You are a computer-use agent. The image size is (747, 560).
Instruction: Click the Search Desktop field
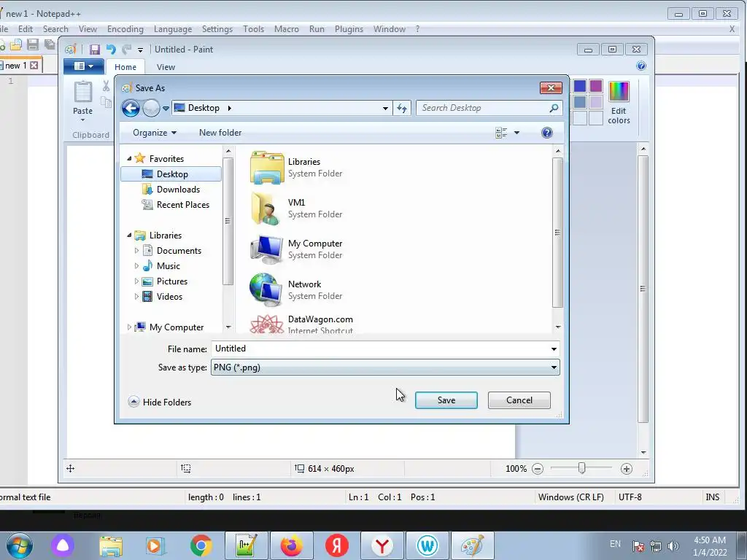point(489,108)
